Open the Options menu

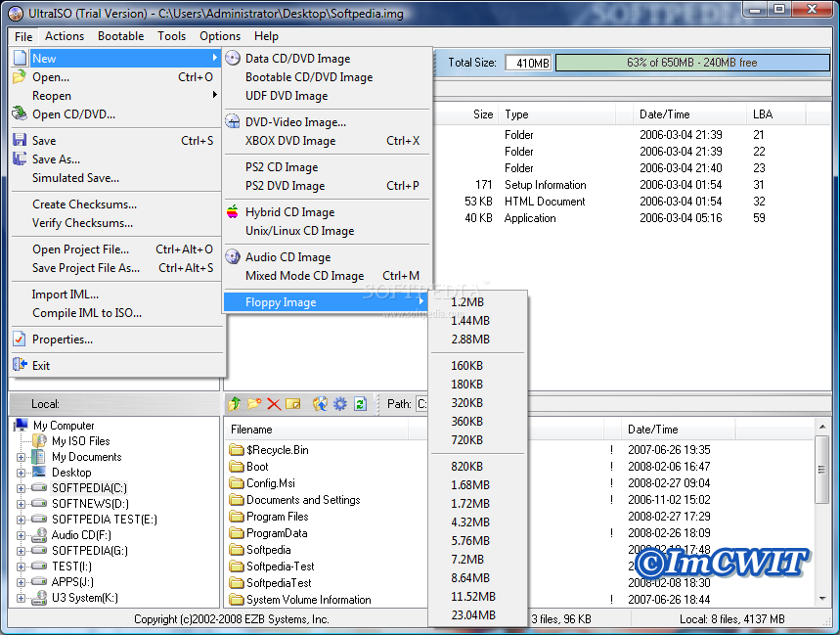point(220,36)
